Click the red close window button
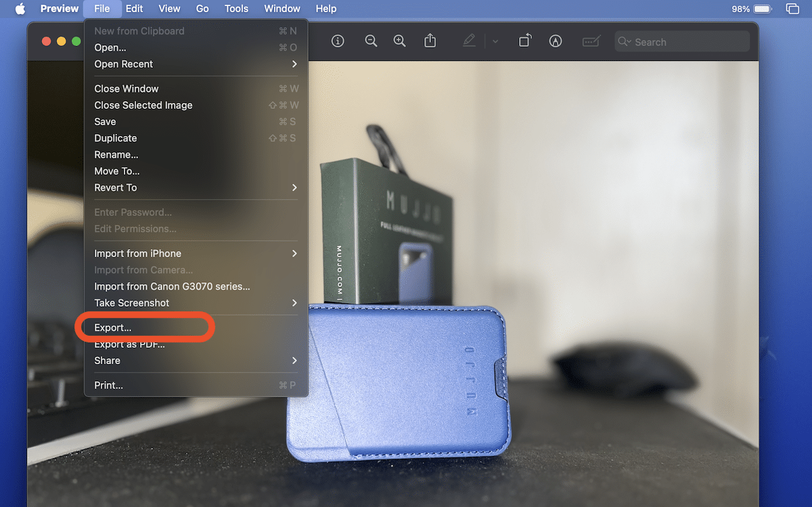 tap(47, 41)
